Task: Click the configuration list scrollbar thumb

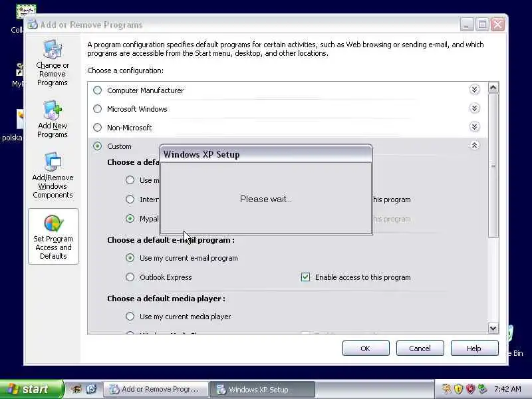Action: [493, 166]
